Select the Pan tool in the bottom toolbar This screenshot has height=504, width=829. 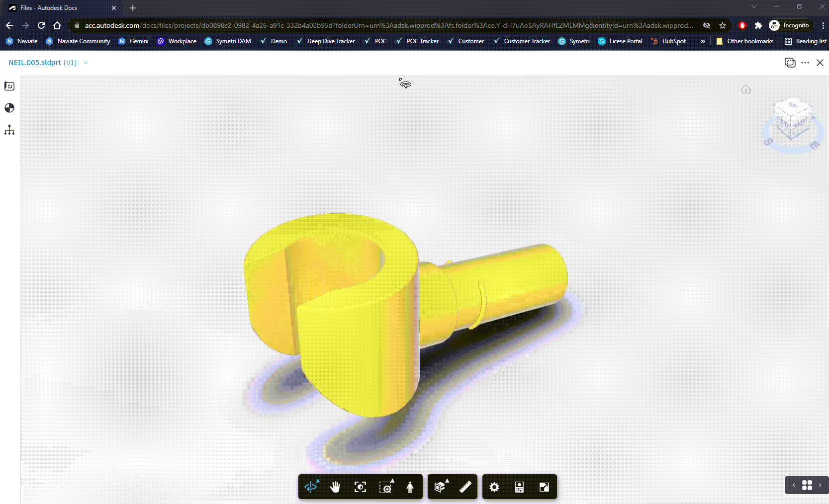pos(335,487)
